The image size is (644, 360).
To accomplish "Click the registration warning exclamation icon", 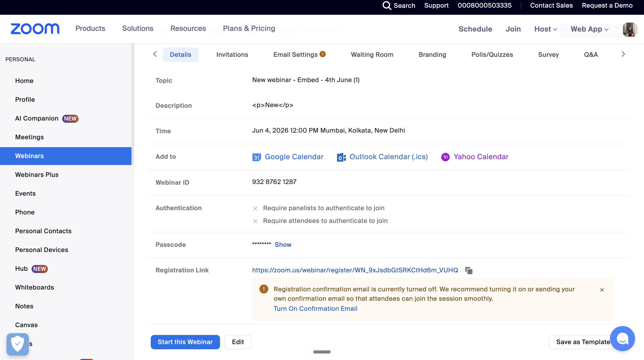I will coord(264,289).
